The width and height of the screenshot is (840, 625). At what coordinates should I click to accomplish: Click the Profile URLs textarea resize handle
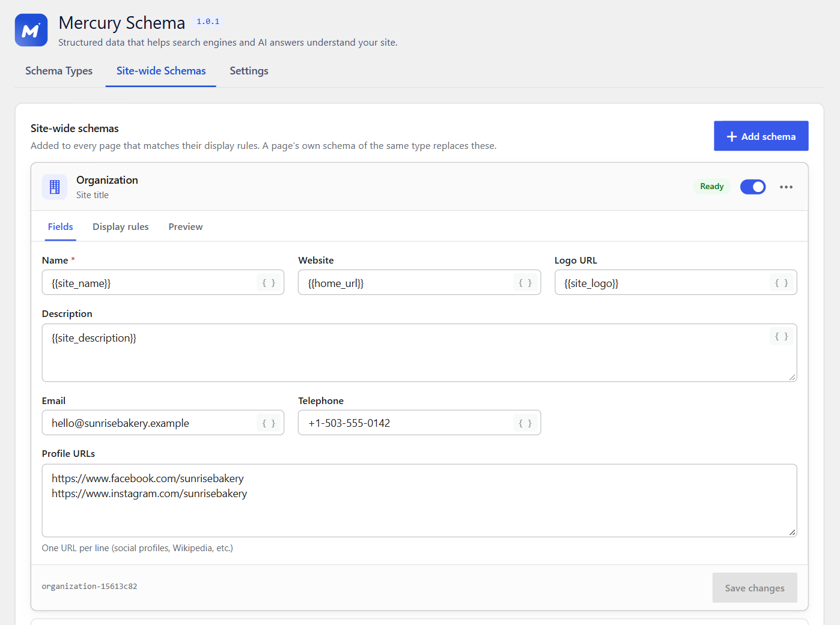click(x=793, y=532)
